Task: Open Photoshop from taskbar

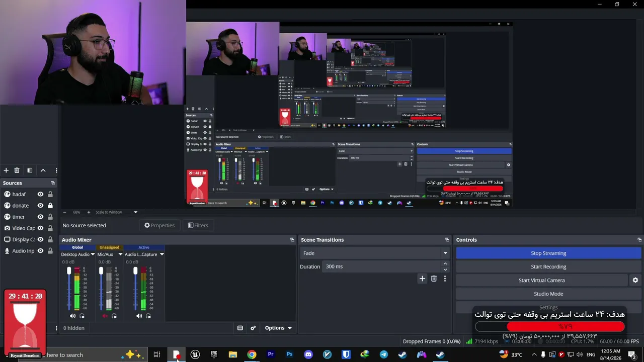Action: pyautogui.click(x=289, y=354)
